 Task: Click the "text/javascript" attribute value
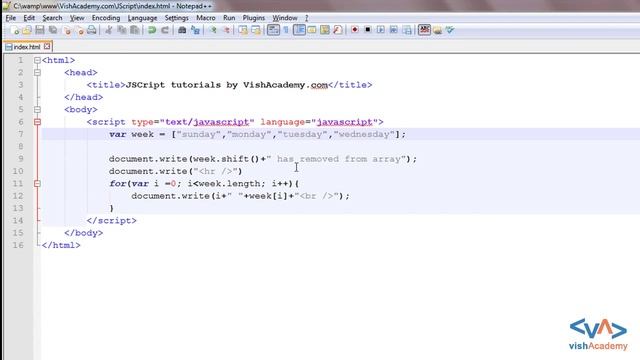tap(207, 122)
